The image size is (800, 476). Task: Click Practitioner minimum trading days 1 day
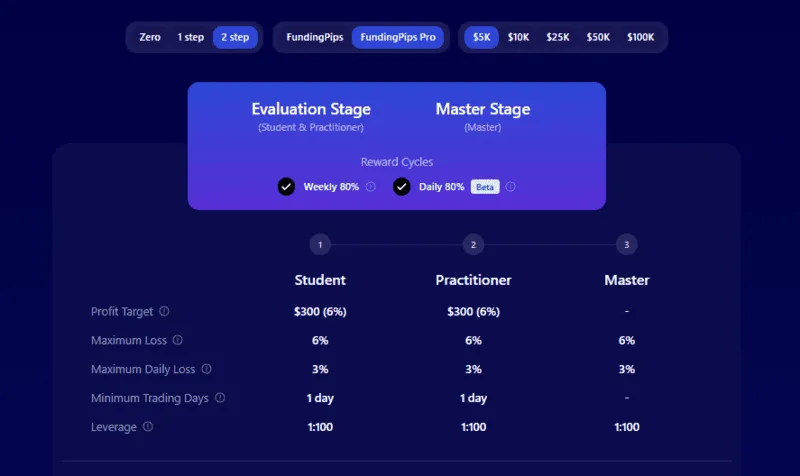473,398
